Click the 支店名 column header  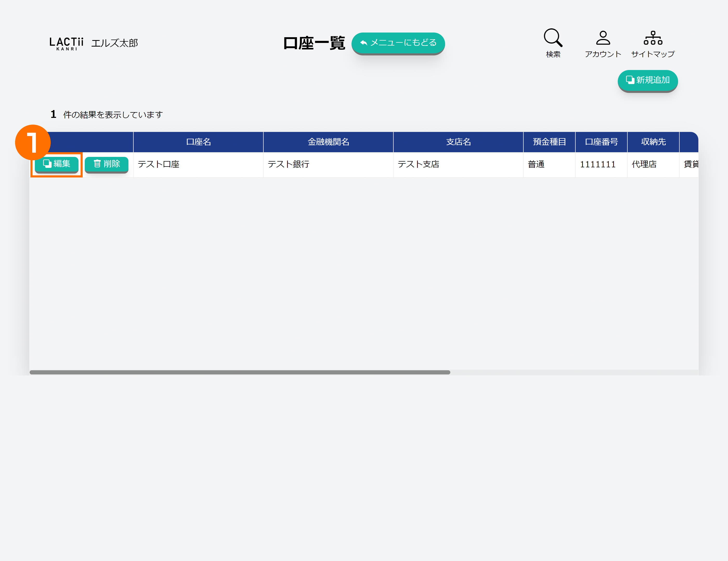point(458,142)
